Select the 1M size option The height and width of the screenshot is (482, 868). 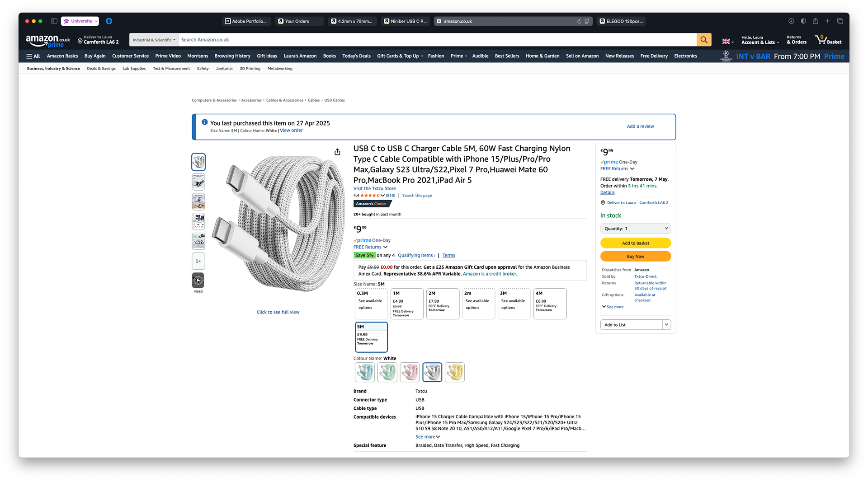pyautogui.click(x=407, y=304)
